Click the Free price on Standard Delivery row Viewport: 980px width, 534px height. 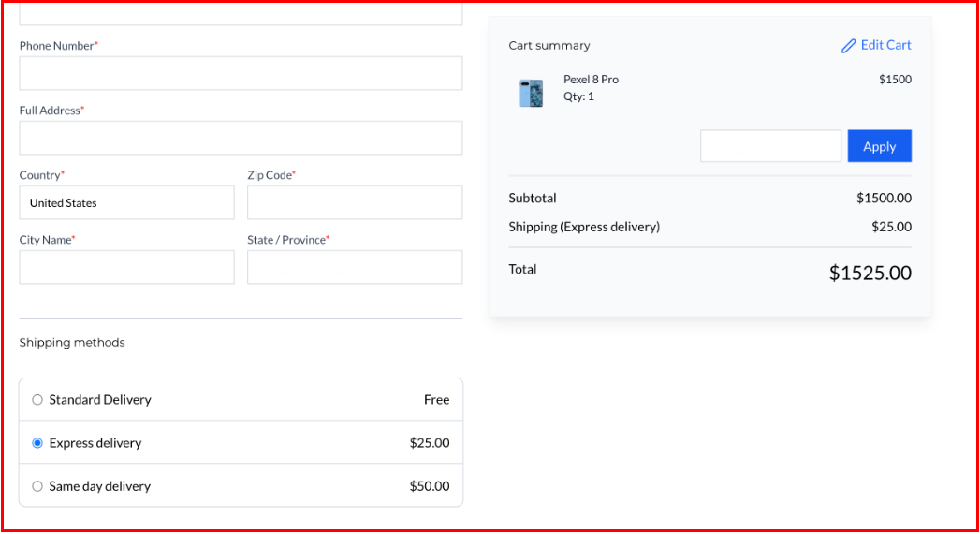click(x=436, y=400)
